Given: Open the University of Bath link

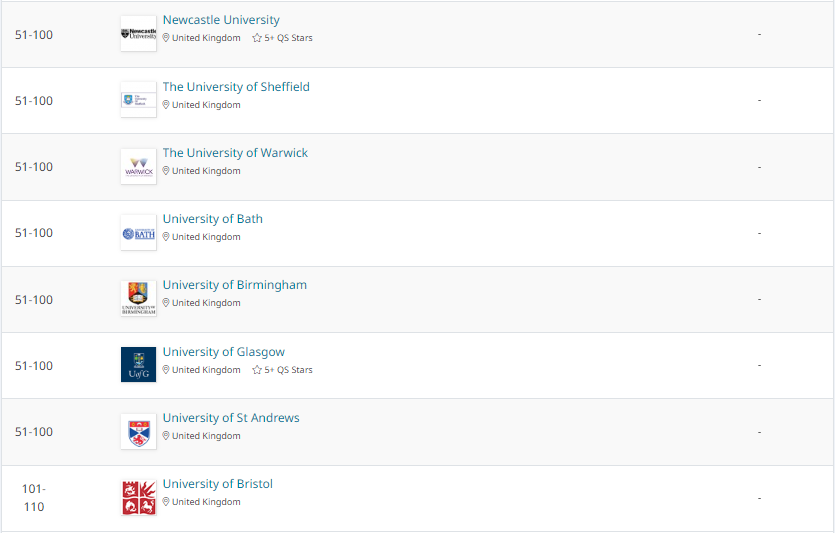Looking at the screenshot, I should pos(212,219).
